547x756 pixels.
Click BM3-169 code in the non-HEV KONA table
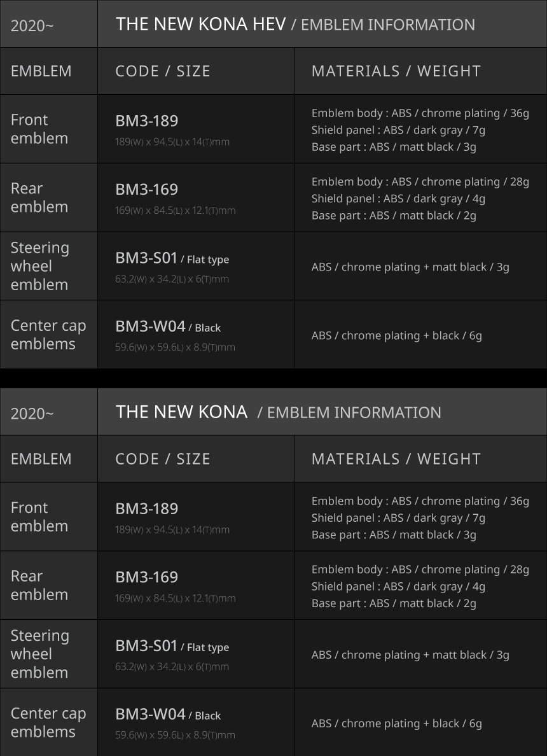(x=146, y=578)
